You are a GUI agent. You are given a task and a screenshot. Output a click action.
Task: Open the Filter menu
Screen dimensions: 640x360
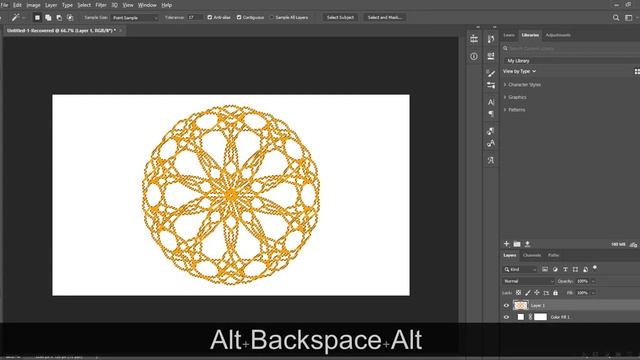click(101, 5)
